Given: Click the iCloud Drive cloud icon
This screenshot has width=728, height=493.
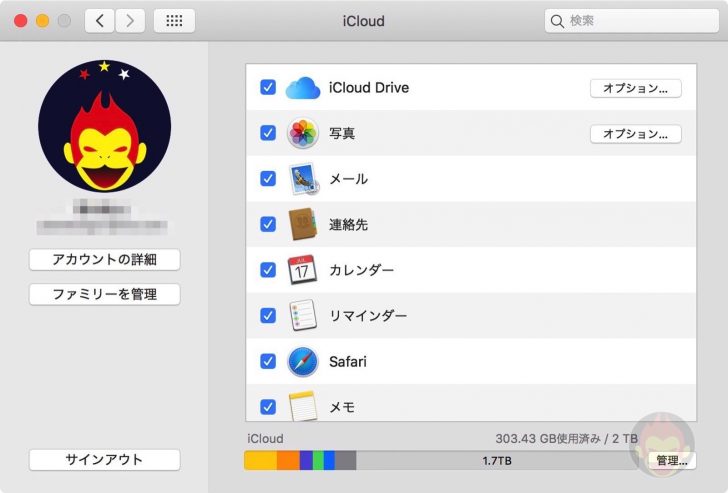Looking at the screenshot, I should click(303, 87).
